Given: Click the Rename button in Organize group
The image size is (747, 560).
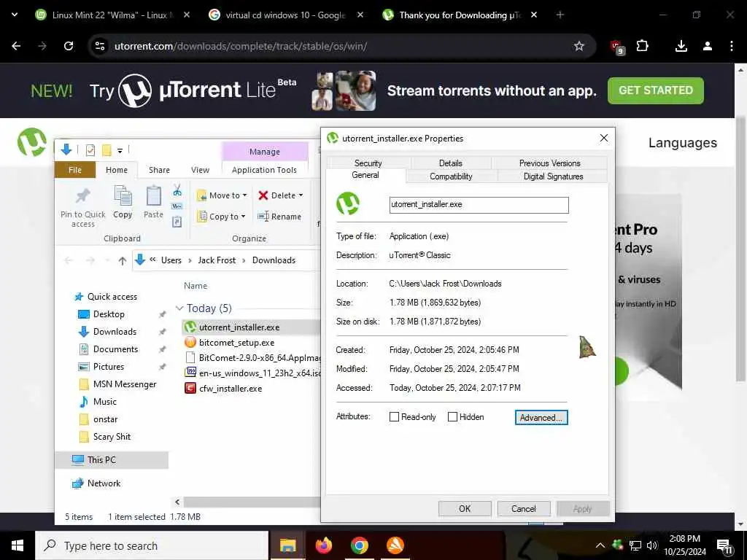Looking at the screenshot, I should click(279, 217).
